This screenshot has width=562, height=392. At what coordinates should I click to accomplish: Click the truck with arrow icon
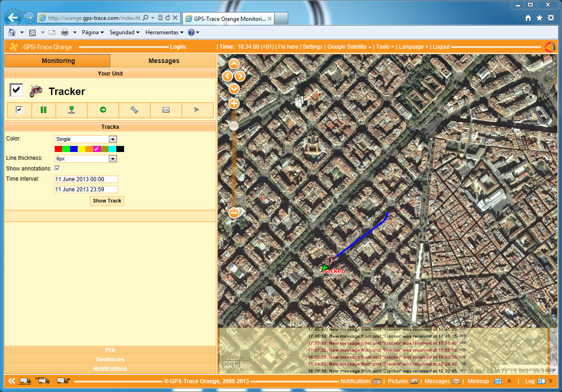63,381
